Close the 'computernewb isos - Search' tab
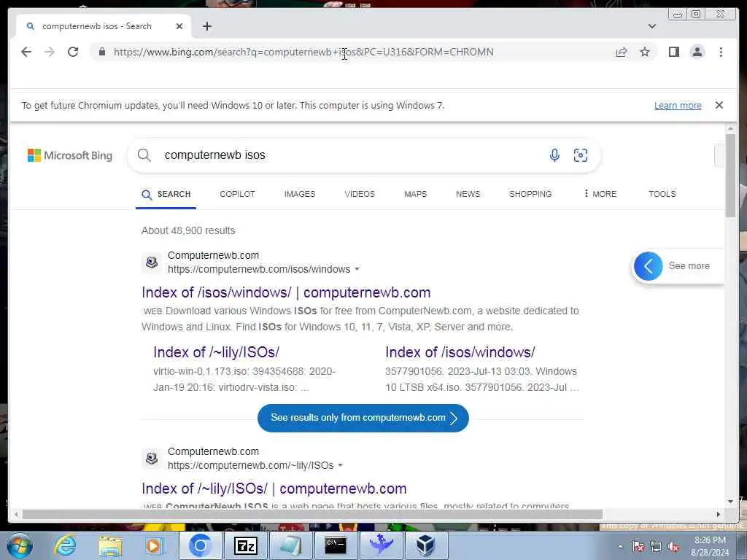 [x=179, y=26]
